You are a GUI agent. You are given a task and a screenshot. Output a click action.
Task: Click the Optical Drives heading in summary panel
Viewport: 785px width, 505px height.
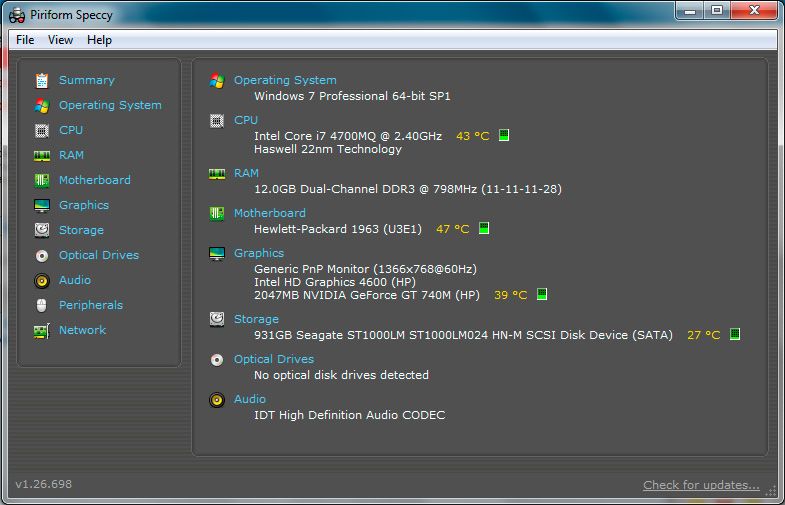point(274,359)
